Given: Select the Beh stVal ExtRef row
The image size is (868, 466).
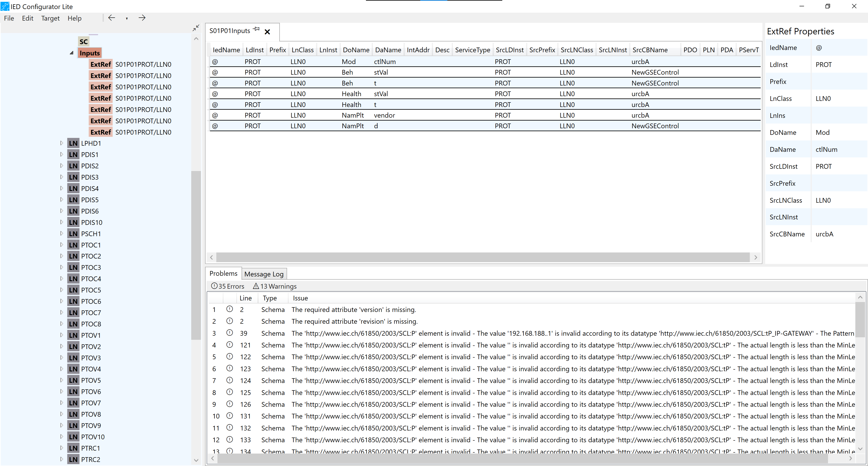Looking at the screenshot, I should [485, 72].
